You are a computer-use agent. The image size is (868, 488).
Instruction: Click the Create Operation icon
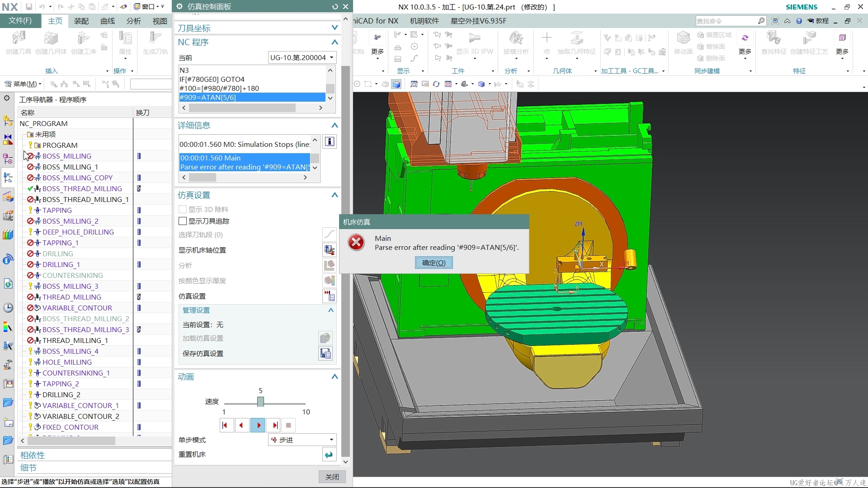pos(84,42)
